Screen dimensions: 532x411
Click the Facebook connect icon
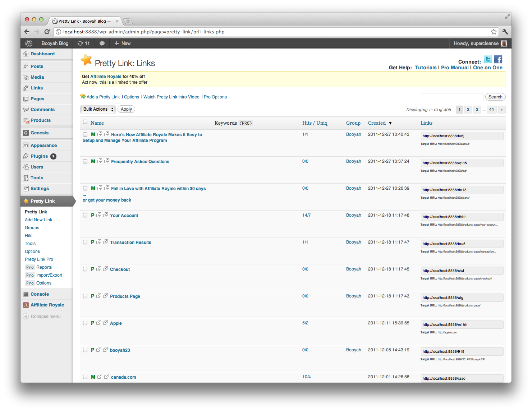pyautogui.click(x=498, y=59)
